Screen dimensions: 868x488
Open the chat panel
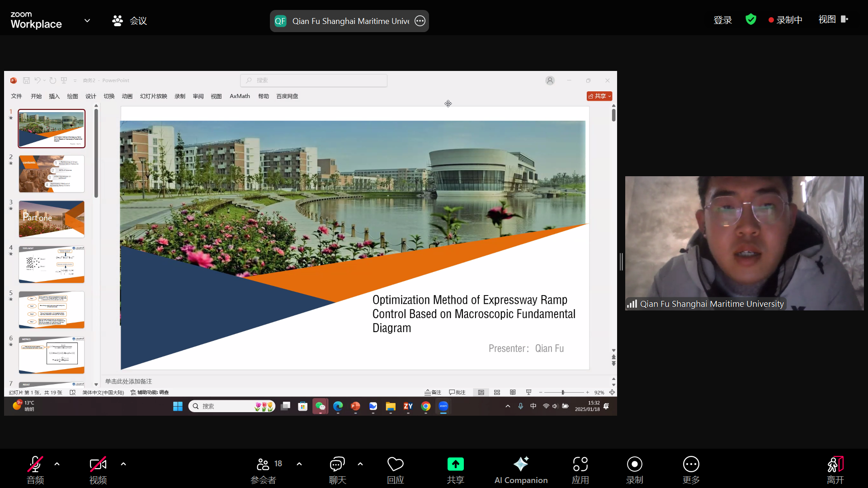point(338,470)
